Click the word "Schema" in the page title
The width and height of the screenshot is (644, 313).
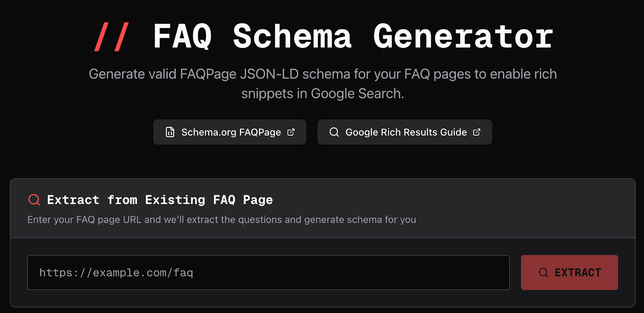pyautogui.click(x=292, y=37)
